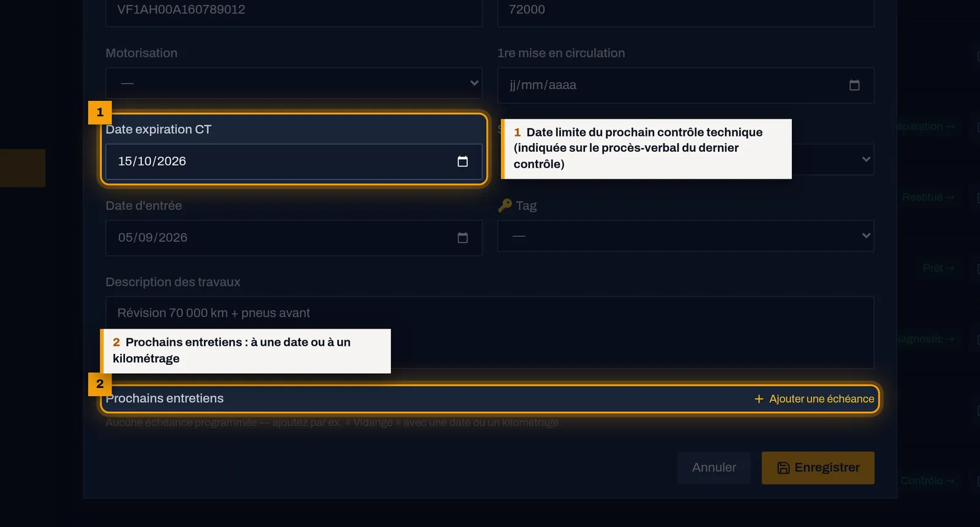Open calendar picker for Date expiration CT
The width and height of the screenshot is (980, 527).
coord(462,162)
